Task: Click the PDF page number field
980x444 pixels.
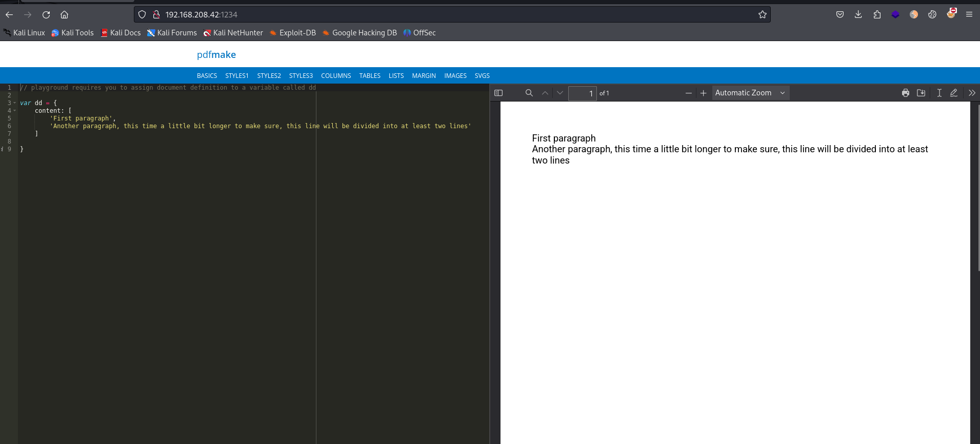Action: coord(583,93)
